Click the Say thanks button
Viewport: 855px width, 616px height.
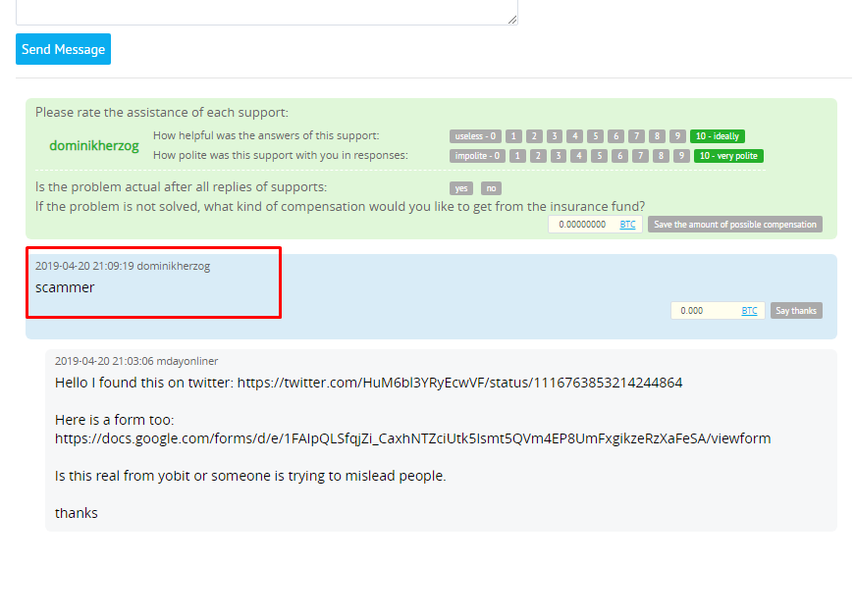point(796,310)
